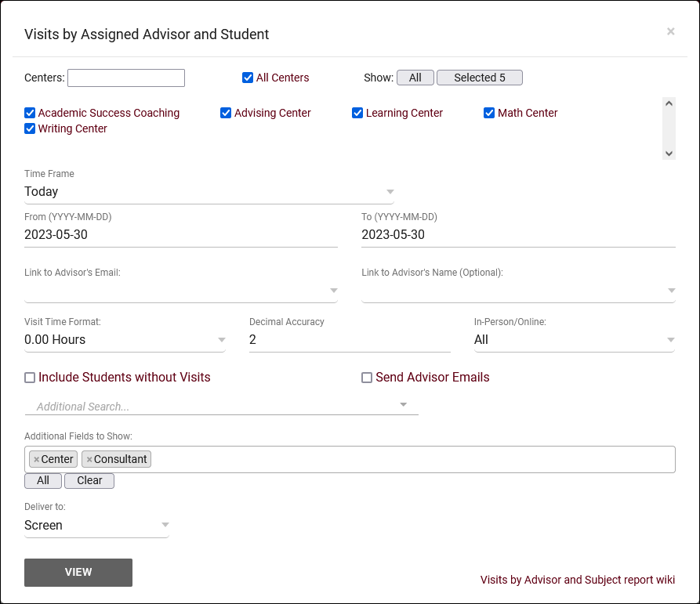Screen dimensions: 700x604
Task: Expand the Visit Time Format dropdown
Action: tap(125, 340)
